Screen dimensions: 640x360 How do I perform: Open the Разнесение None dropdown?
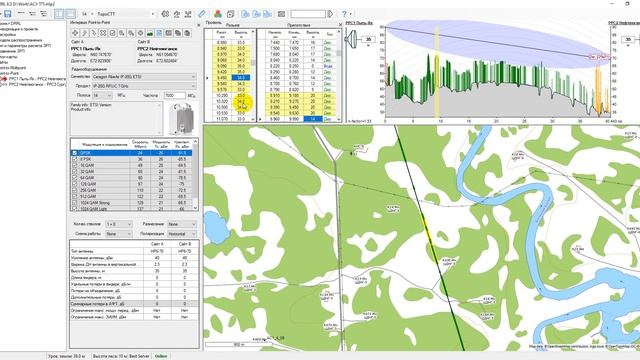[x=182, y=224]
